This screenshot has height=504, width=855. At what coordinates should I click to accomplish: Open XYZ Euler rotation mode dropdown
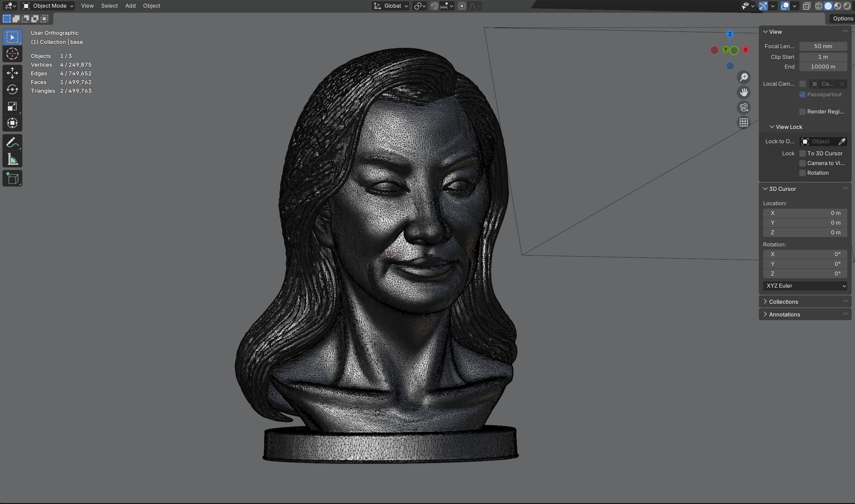click(x=805, y=286)
